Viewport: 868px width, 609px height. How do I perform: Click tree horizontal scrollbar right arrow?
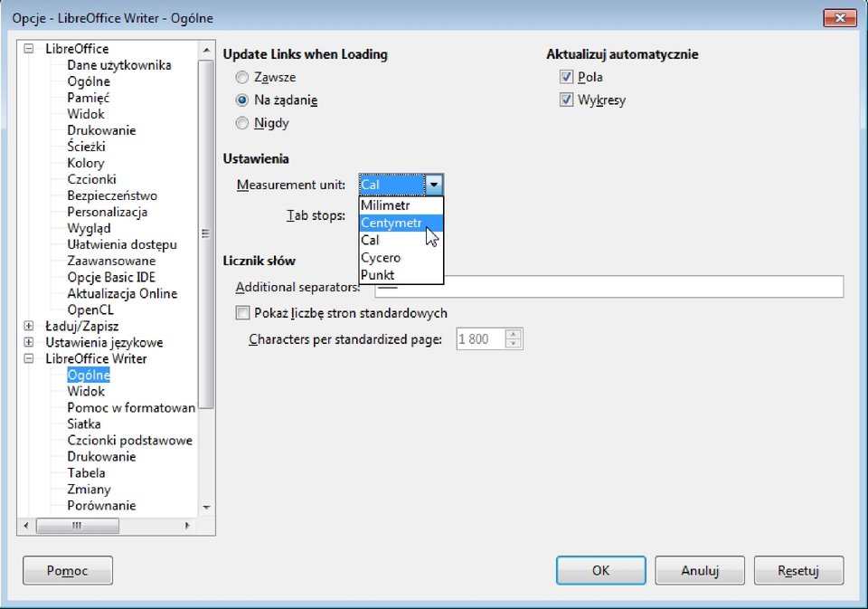[x=188, y=526]
